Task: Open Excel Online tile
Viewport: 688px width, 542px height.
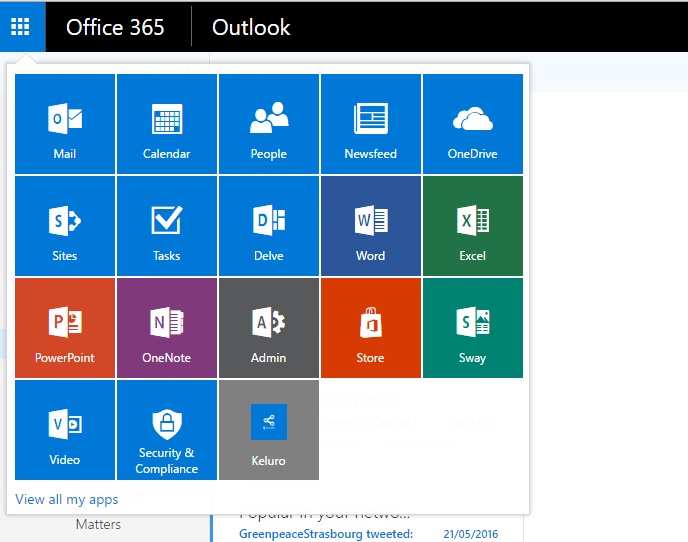Action: pos(473,226)
